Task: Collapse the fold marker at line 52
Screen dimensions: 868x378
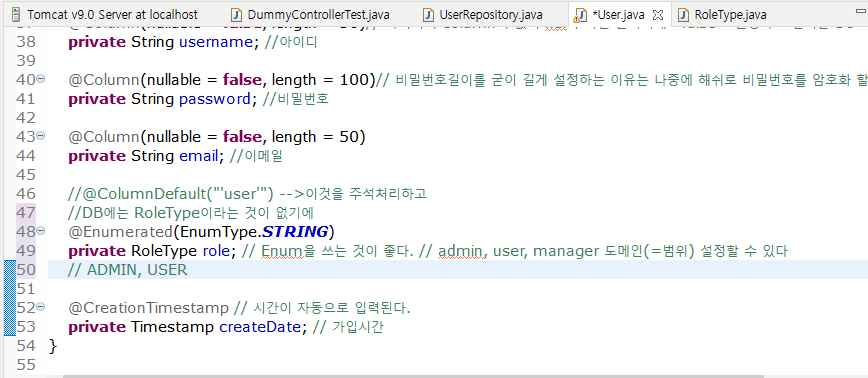Action: 40,307
